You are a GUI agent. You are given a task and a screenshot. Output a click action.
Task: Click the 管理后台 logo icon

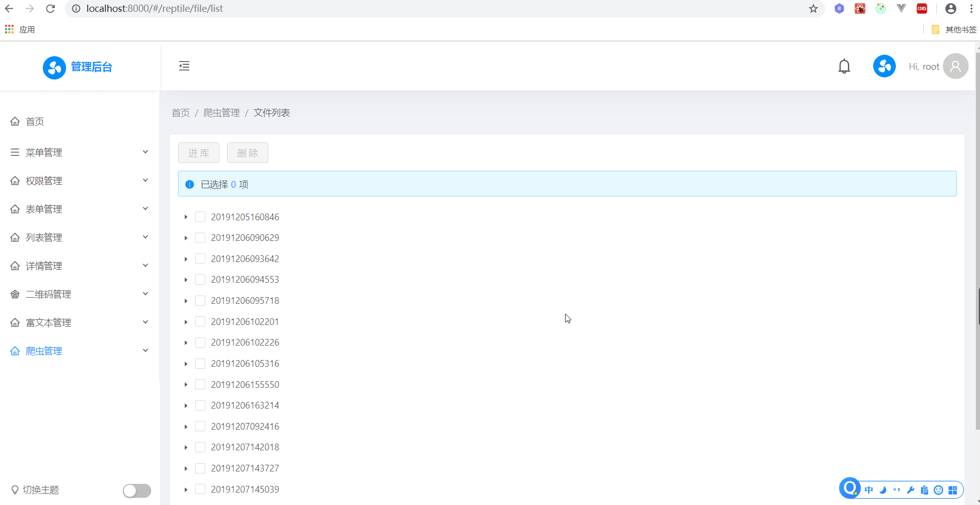click(x=54, y=68)
